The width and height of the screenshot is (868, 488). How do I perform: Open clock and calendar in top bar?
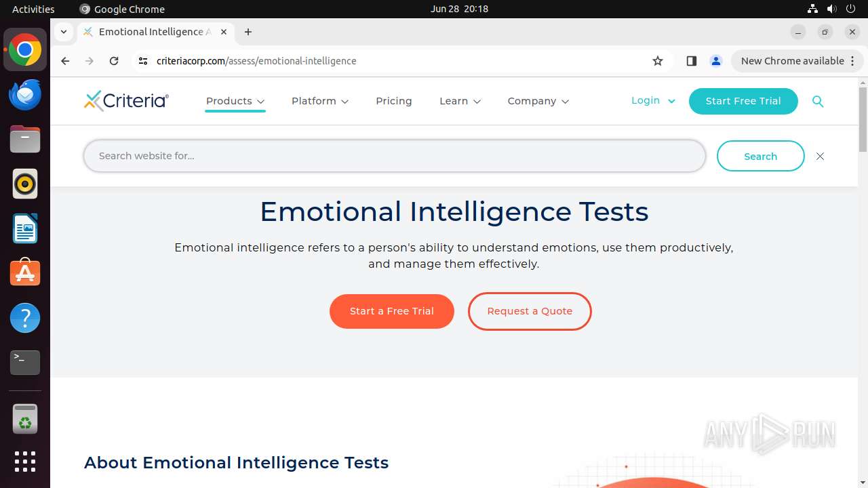point(459,9)
